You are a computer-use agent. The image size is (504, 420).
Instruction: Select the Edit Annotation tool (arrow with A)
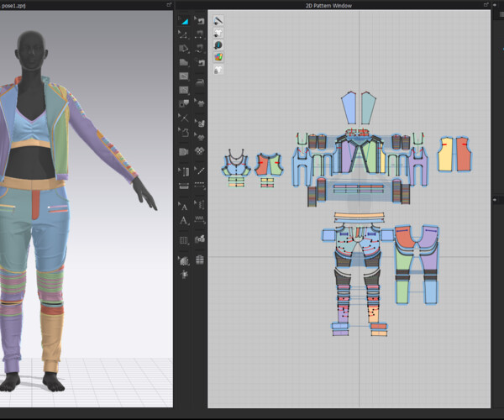click(184, 206)
